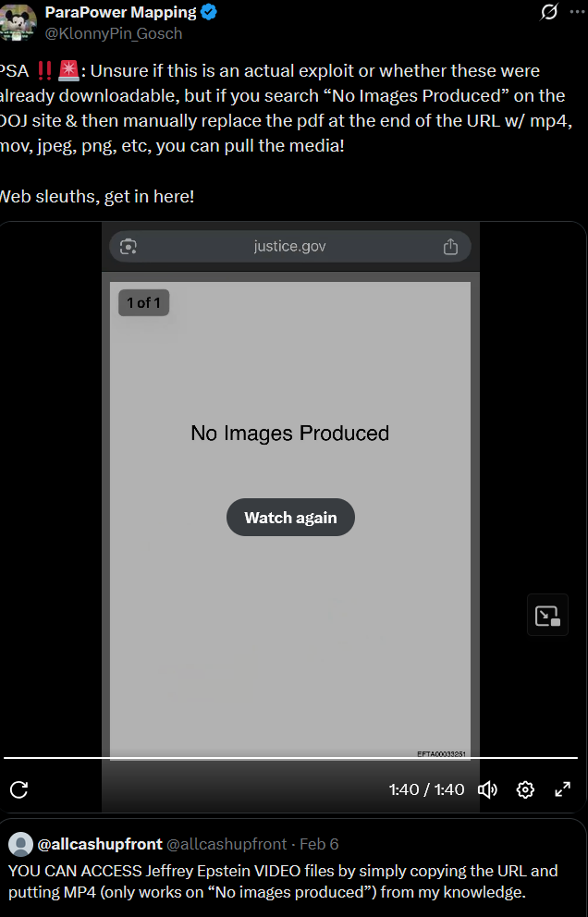The width and height of the screenshot is (588, 917).
Task: Mute the video using the speaker icon
Action: point(487,789)
